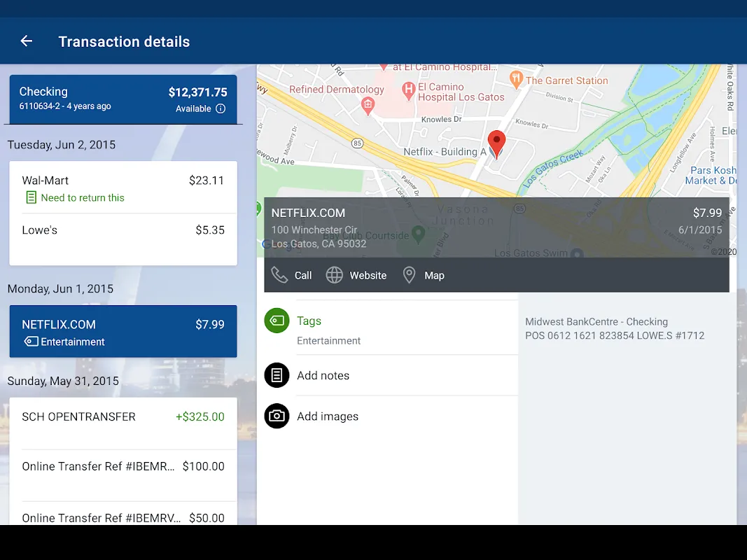Viewport: 747px width, 560px height.
Task: Click the tag icon beside Entertainment in Netflix row
Action: point(32,342)
